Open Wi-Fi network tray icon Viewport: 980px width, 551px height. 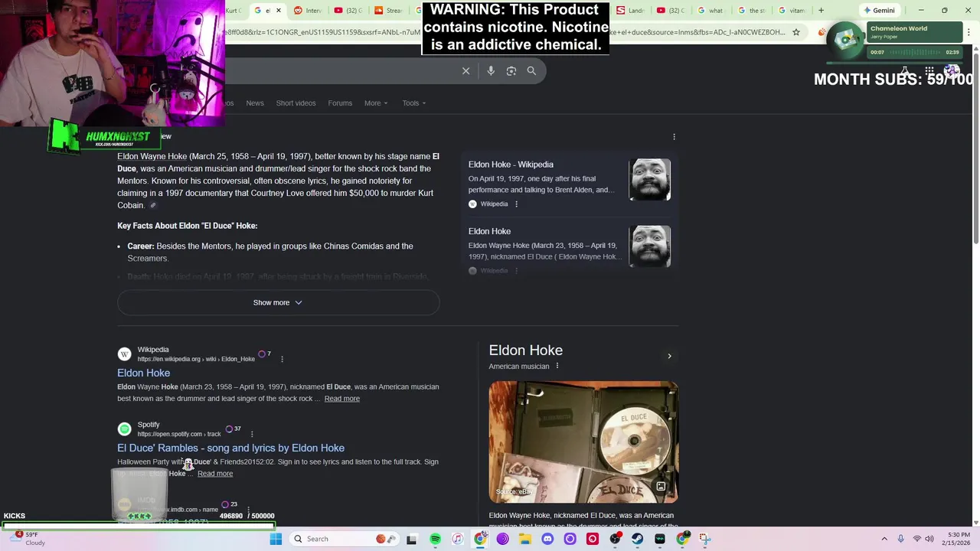click(x=916, y=539)
